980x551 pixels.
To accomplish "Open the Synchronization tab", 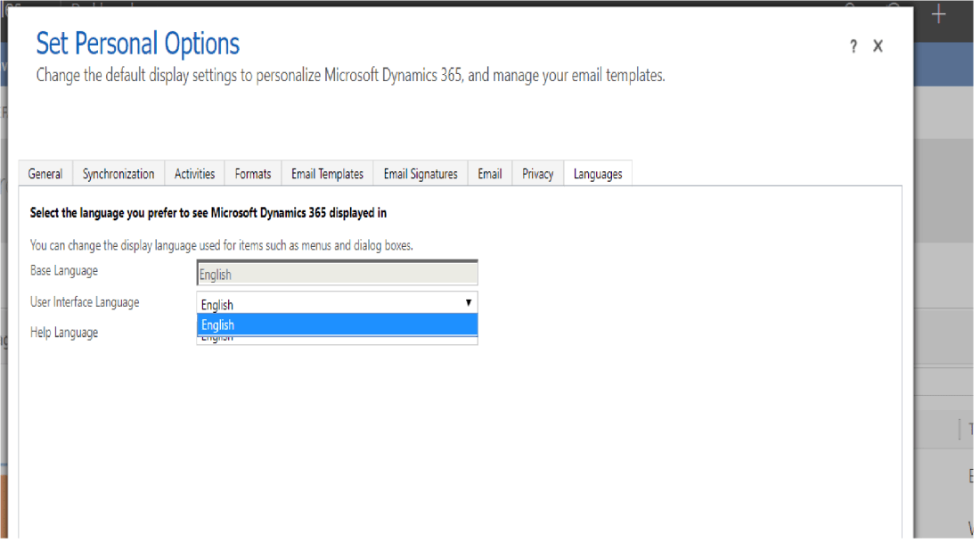I will click(118, 174).
